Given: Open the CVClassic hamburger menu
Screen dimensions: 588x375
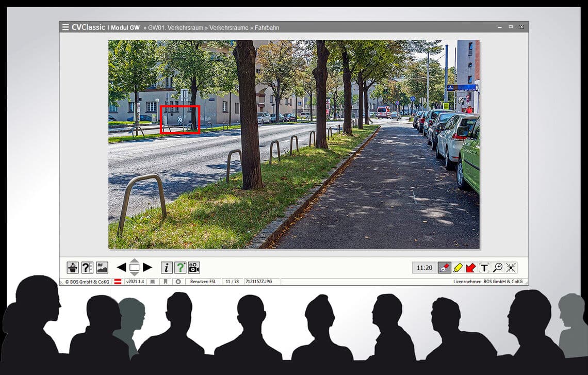Looking at the screenshot, I should [x=66, y=27].
